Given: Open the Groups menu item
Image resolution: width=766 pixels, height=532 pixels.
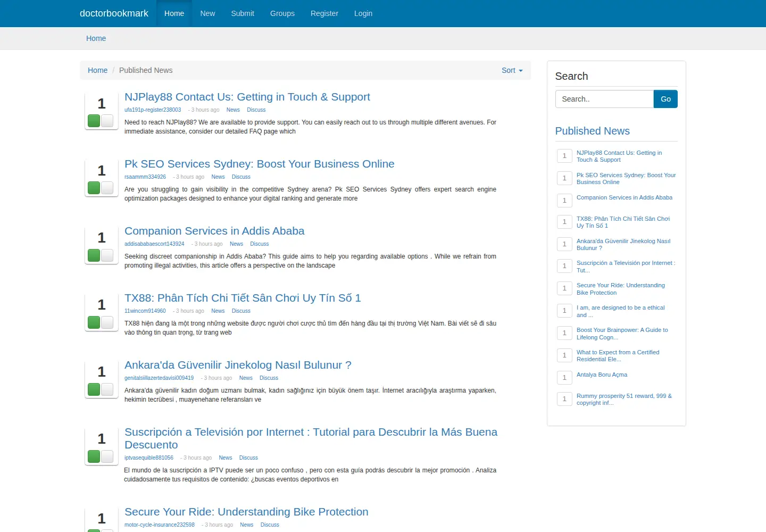Looking at the screenshot, I should [x=282, y=13].
